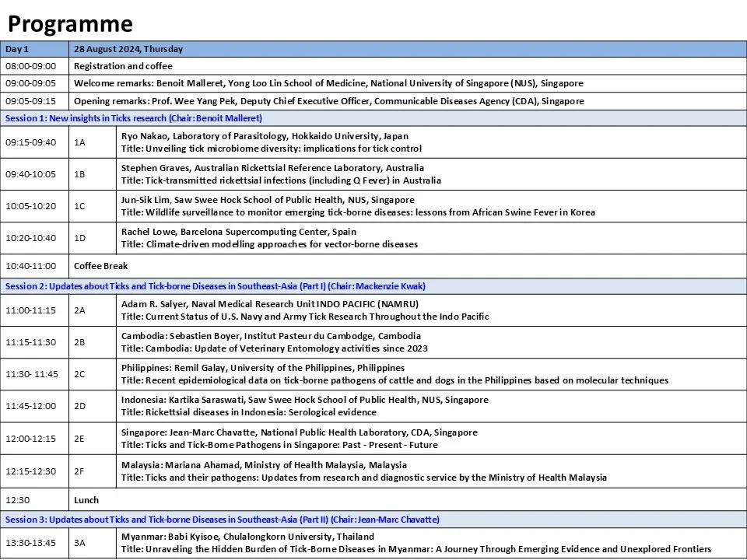
Task: Select talk code 2B cell
Action: click(x=79, y=342)
